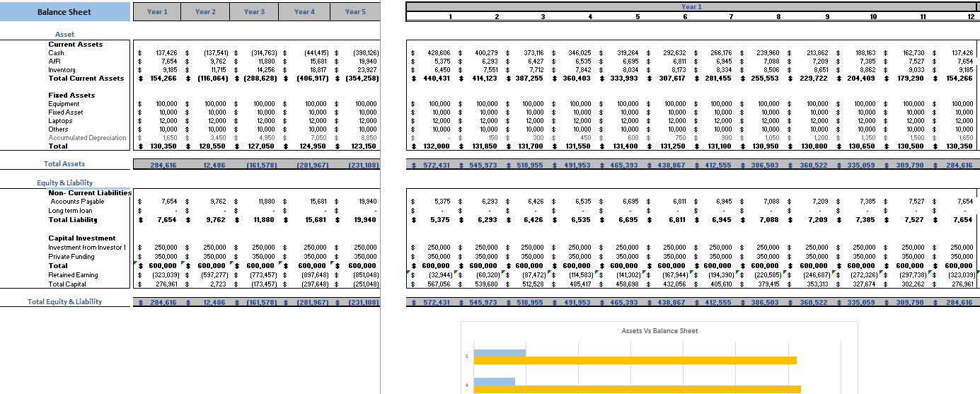Click the Assets Vs Balance Sheet chart title

pyautogui.click(x=659, y=330)
